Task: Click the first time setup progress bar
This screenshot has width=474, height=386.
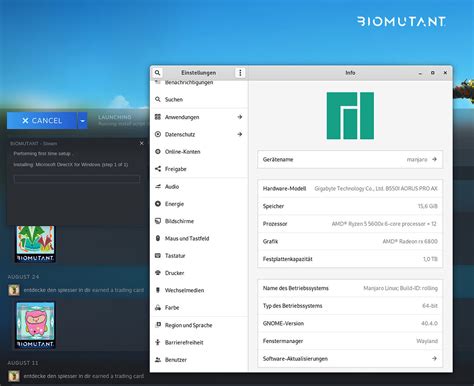Action: [x=77, y=179]
